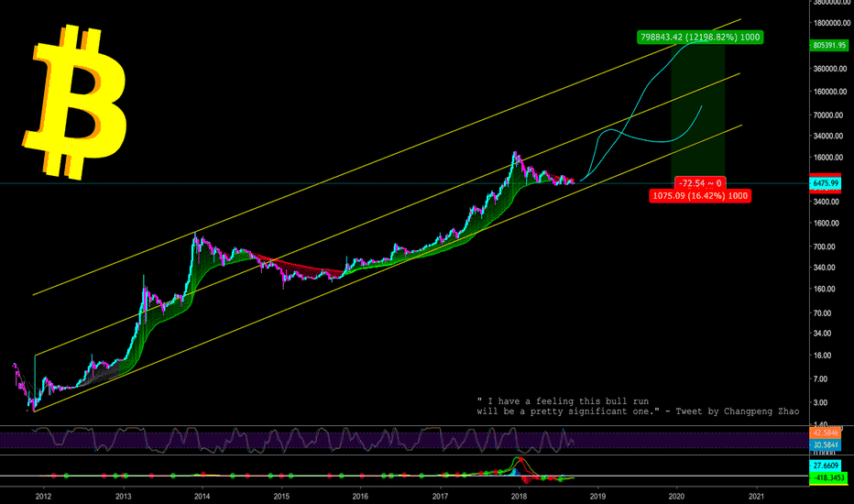Click the blue oscillator value "30.5841"
Screen dimensions: 854x504
(826, 445)
